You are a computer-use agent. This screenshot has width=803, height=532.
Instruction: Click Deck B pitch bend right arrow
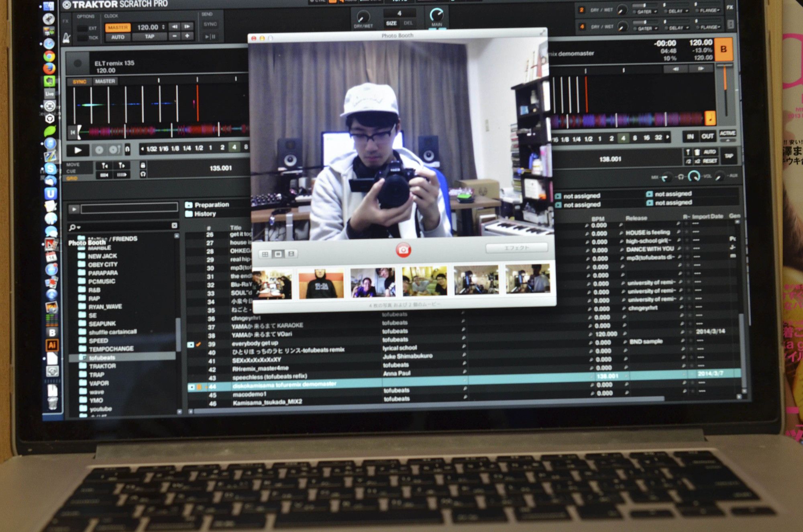point(701,69)
